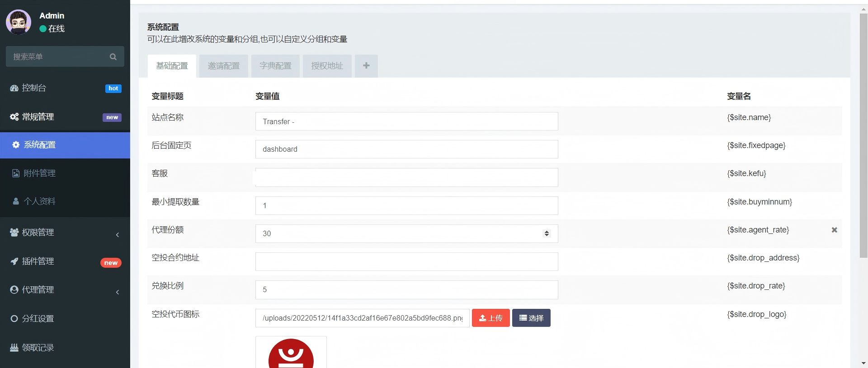Open 插件管理 plugin management
868x368 pixels.
38,261
